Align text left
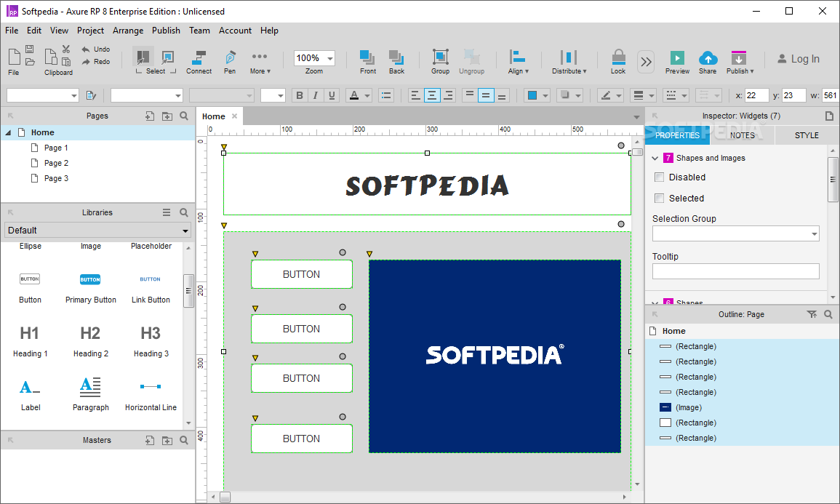 click(x=415, y=96)
